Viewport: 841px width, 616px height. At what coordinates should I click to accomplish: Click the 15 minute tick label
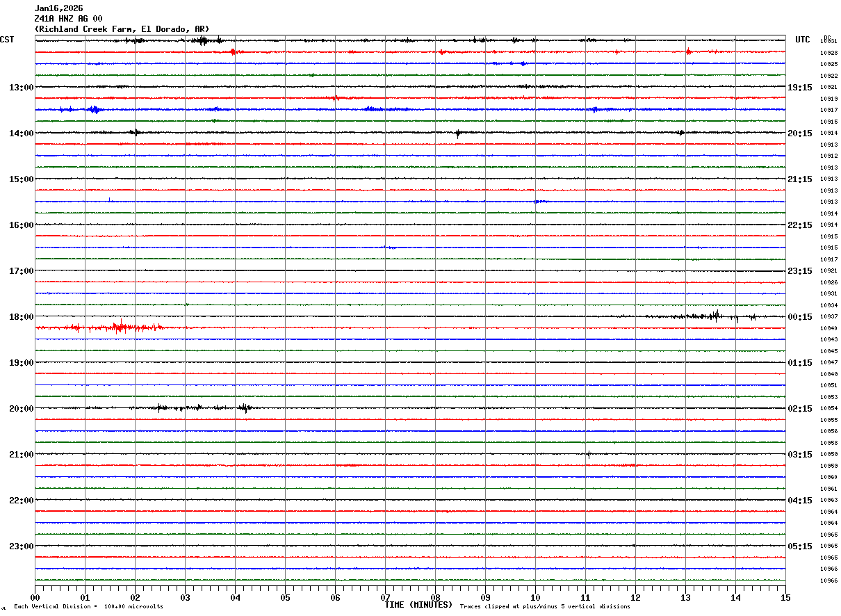pyautogui.click(x=785, y=597)
